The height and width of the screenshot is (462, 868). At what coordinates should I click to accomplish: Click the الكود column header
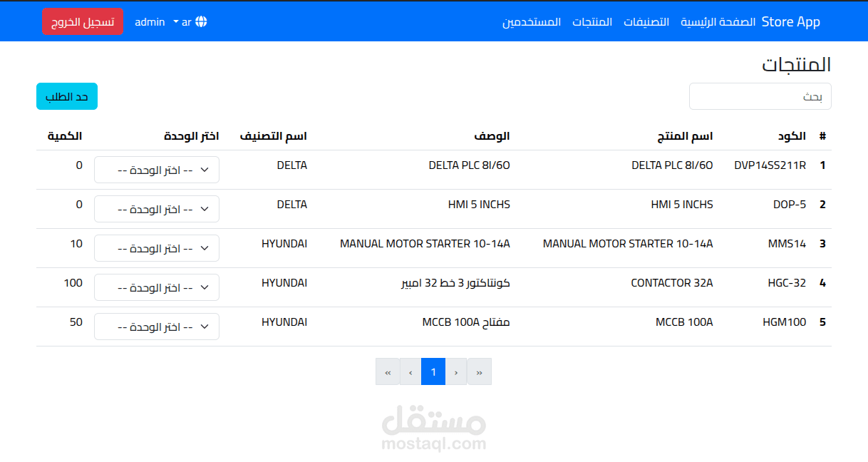point(792,135)
